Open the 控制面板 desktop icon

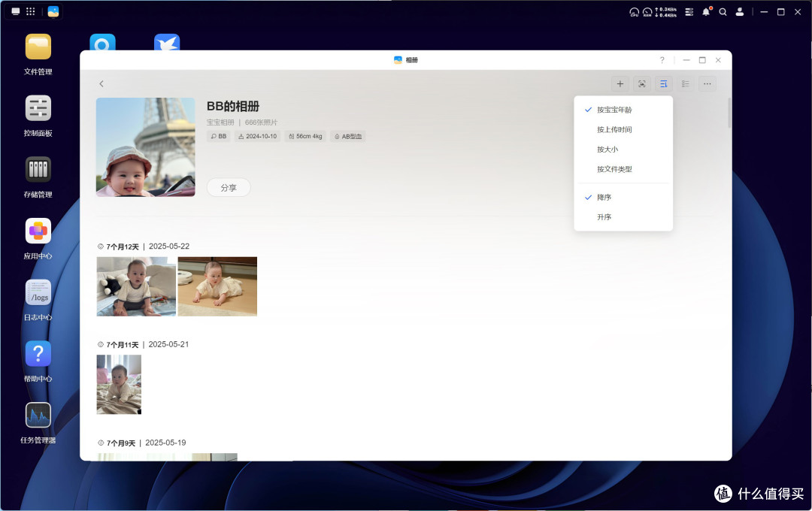[38, 108]
